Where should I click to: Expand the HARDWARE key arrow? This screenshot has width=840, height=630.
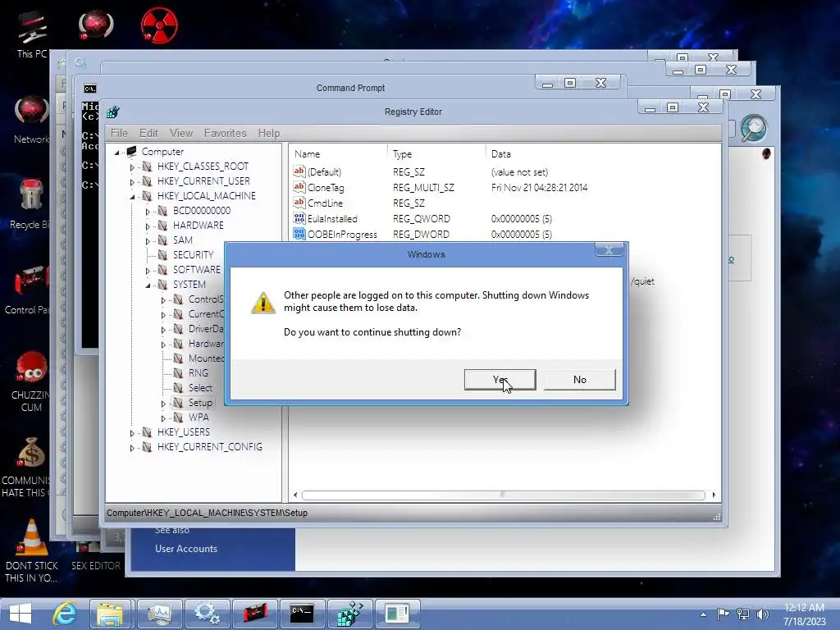point(148,226)
